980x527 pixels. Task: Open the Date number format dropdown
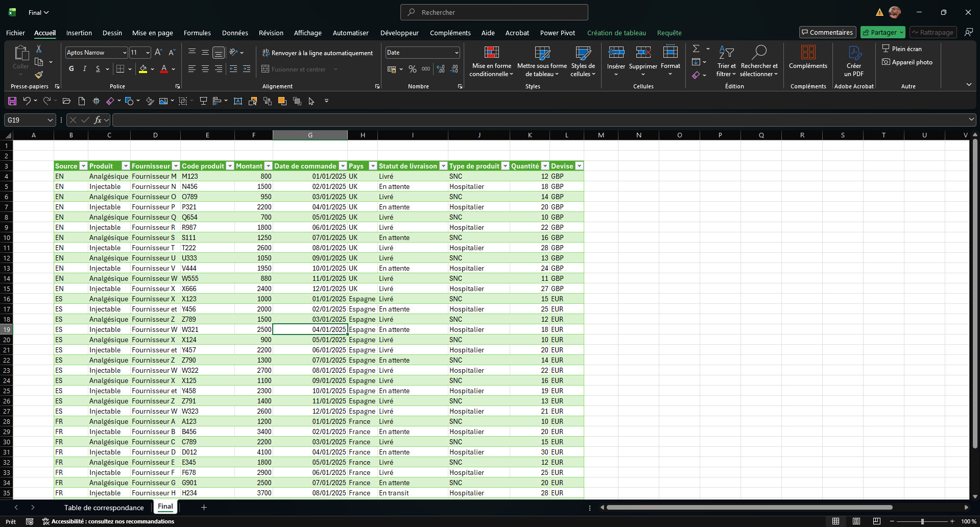click(457, 53)
